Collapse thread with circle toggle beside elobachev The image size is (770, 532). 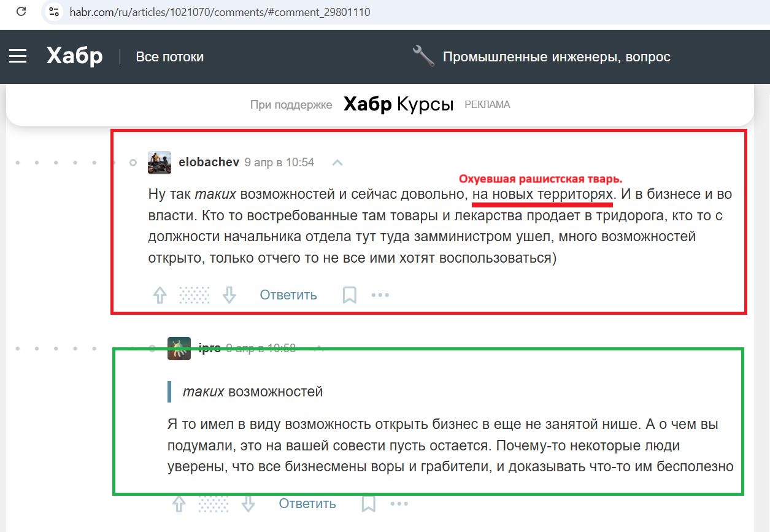pyautogui.click(x=133, y=163)
